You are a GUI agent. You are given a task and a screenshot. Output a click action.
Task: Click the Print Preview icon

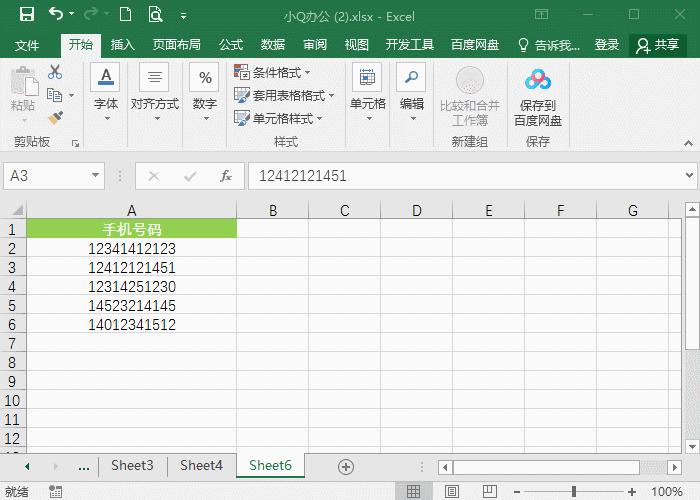point(155,15)
